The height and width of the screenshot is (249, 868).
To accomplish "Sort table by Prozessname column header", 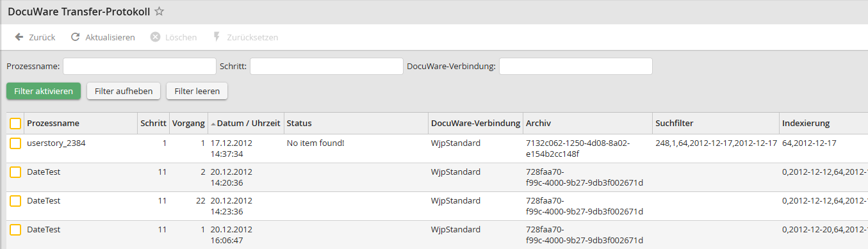I will 53,124.
